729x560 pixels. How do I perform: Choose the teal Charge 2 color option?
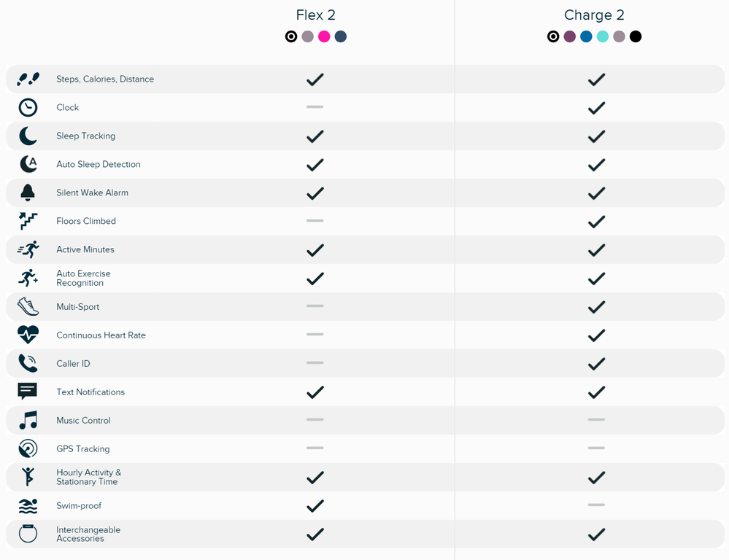pos(603,36)
